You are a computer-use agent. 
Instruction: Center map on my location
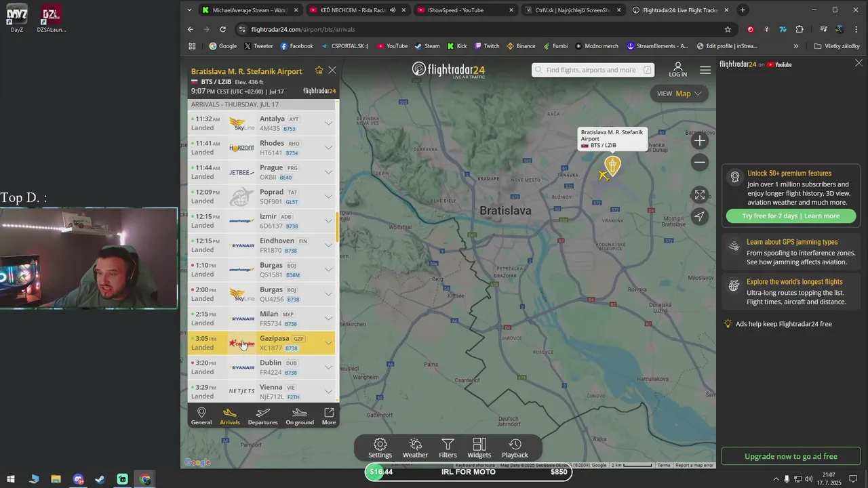pyautogui.click(x=700, y=216)
